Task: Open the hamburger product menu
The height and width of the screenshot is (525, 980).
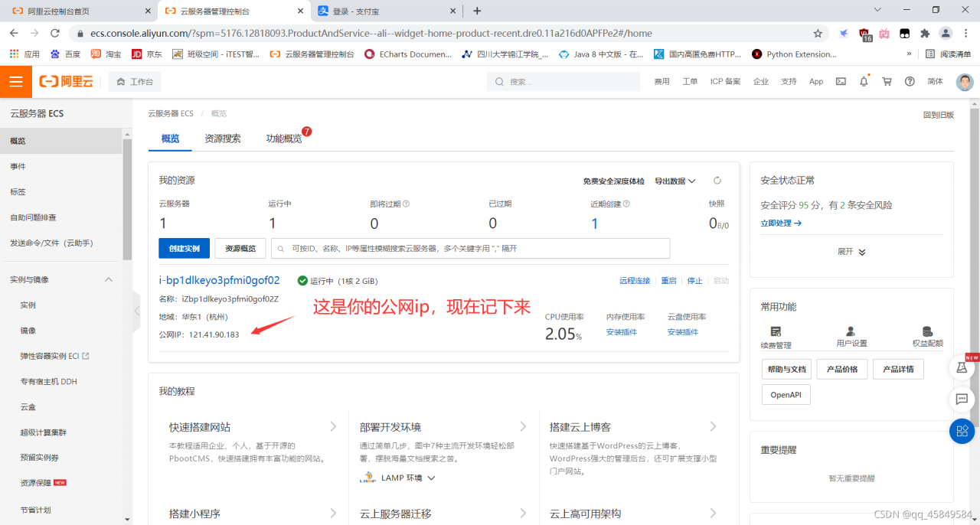Action: pyautogui.click(x=16, y=81)
